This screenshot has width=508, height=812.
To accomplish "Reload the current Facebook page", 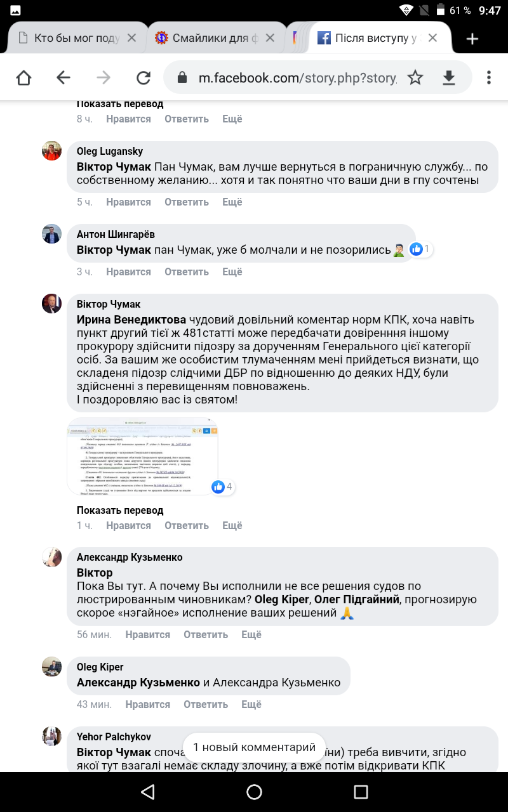I will 144,77.
